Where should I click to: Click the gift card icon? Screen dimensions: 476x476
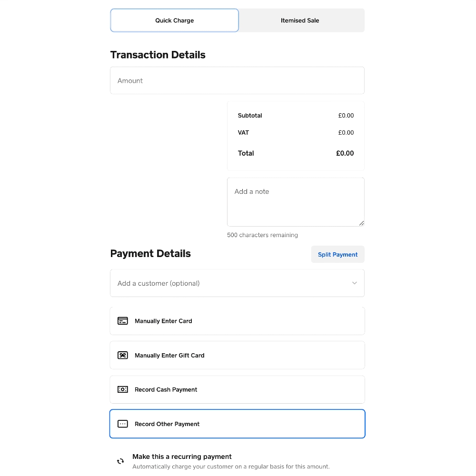123,355
